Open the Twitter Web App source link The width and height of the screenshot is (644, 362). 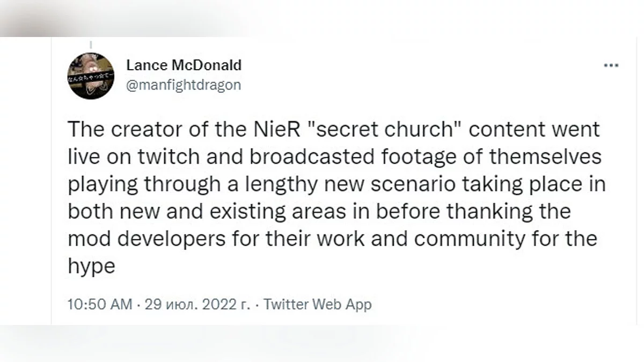tap(318, 305)
